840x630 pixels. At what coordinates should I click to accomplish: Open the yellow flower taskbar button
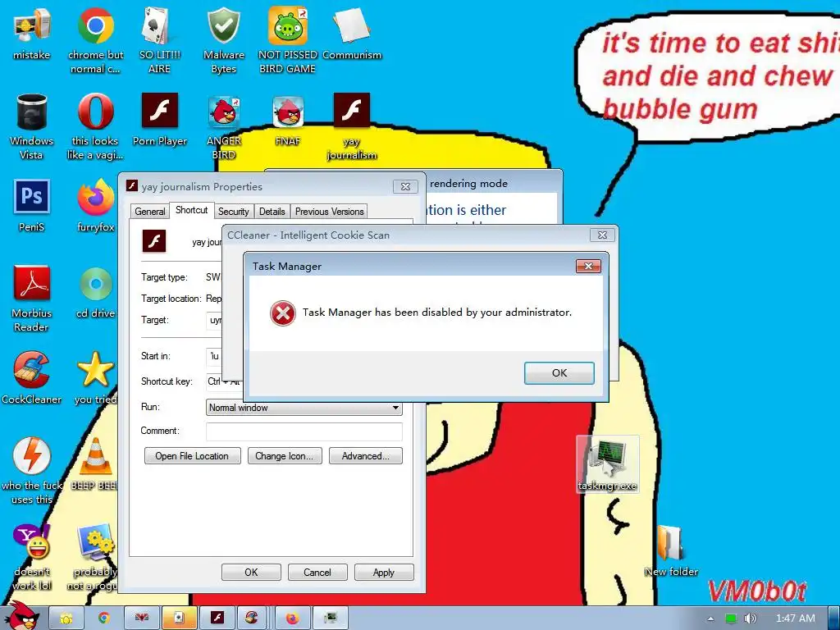[66, 619]
